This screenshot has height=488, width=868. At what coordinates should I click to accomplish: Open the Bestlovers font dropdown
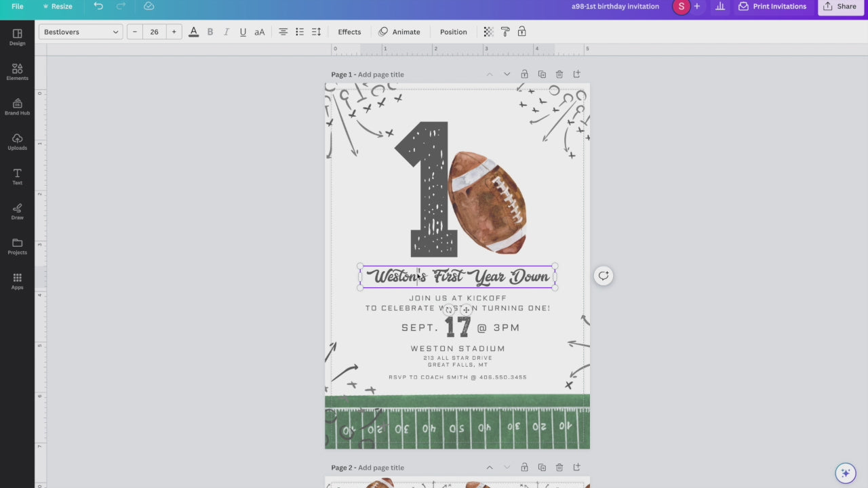click(x=81, y=32)
